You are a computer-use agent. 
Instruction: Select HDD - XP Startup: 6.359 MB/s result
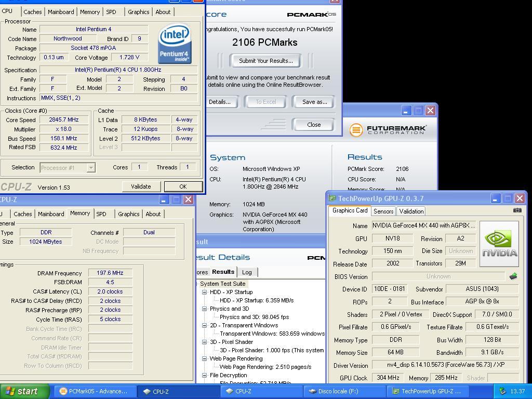point(257,300)
